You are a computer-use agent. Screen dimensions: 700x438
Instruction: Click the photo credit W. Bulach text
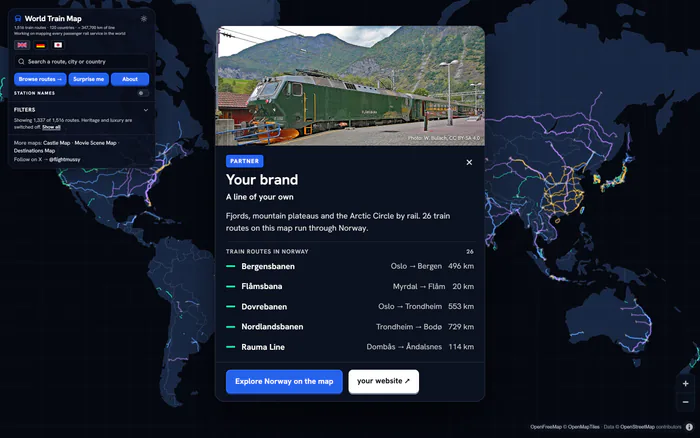click(444, 138)
